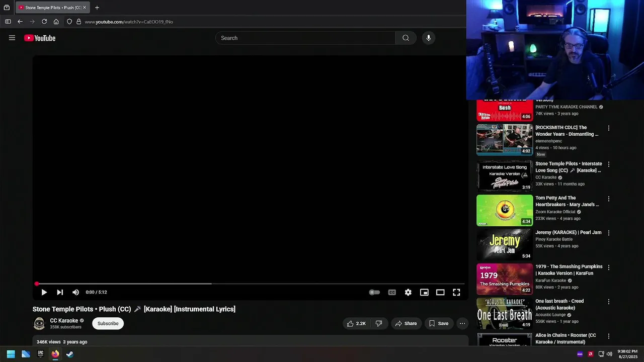
Task: Click the red playhead scrubber
Action: pos(37,284)
